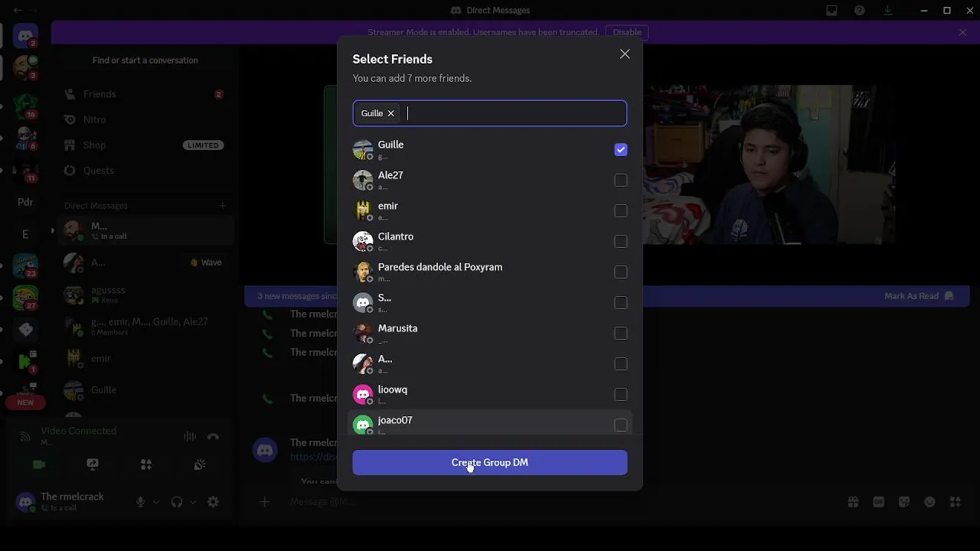Open the soundboard icon
This screenshot has height=551, width=980.
(199, 465)
